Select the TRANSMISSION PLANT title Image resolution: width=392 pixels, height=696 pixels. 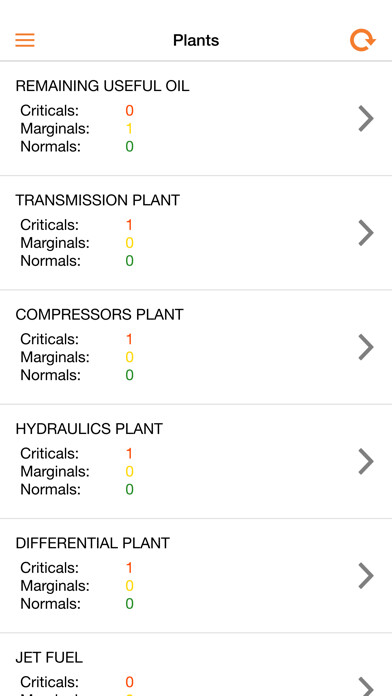pyautogui.click(x=98, y=200)
